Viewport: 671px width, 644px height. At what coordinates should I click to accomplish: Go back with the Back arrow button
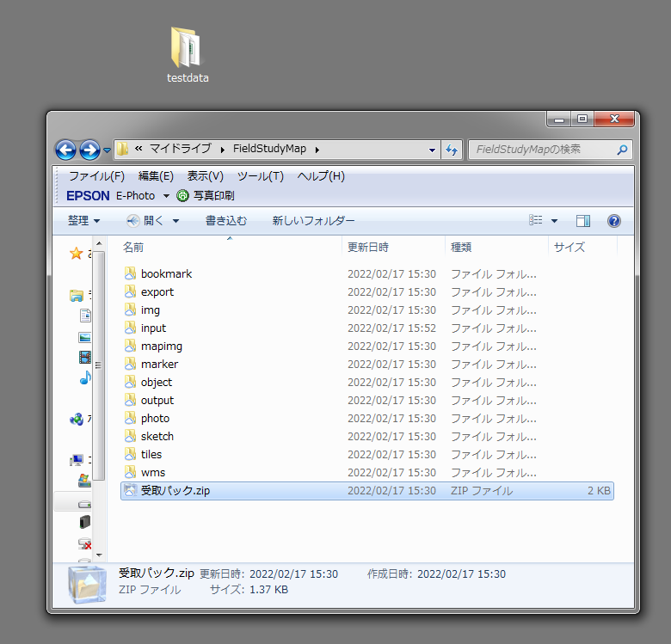point(65,150)
